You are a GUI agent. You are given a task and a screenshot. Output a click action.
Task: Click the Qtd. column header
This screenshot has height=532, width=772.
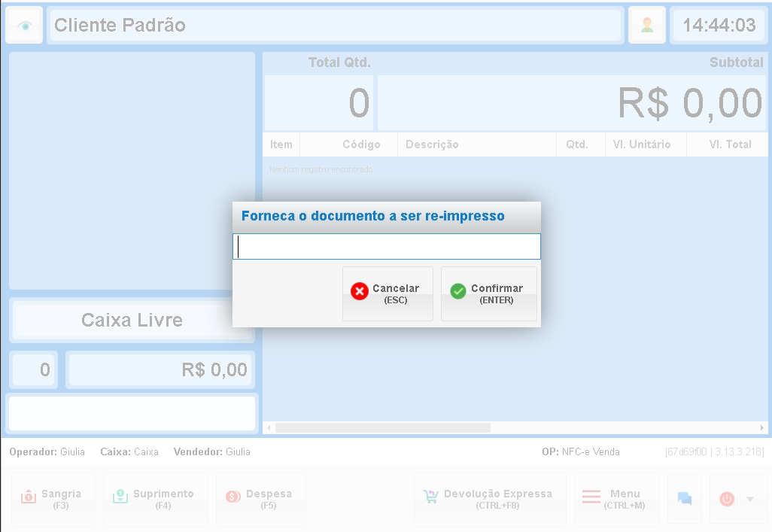click(581, 144)
